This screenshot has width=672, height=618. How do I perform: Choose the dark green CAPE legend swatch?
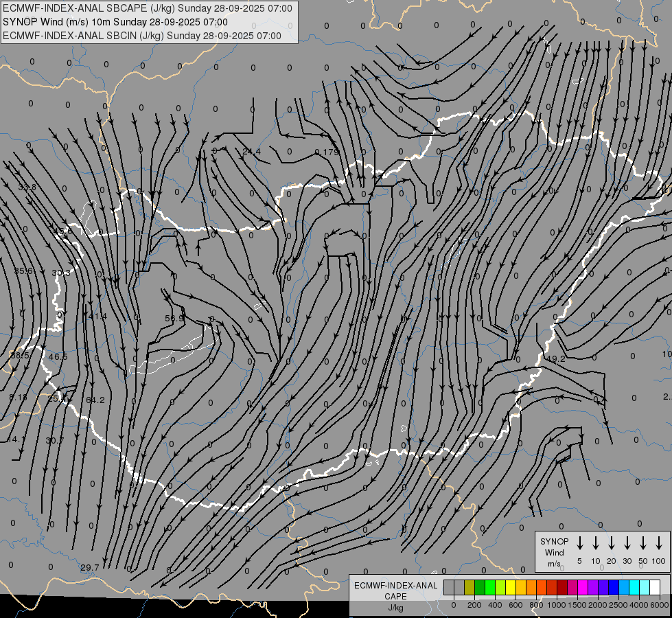(480, 587)
